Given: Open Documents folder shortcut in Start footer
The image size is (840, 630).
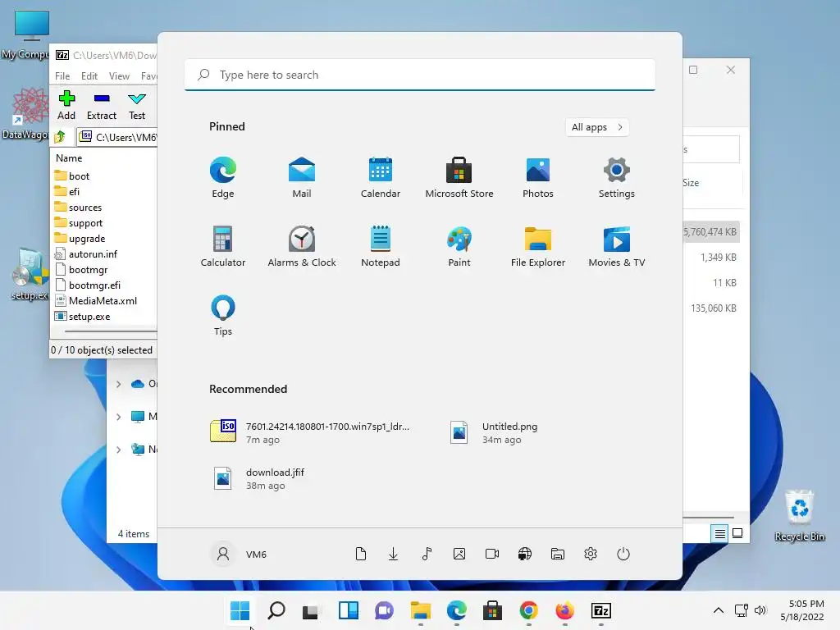Looking at the screenshot, I should pos(361,554).
